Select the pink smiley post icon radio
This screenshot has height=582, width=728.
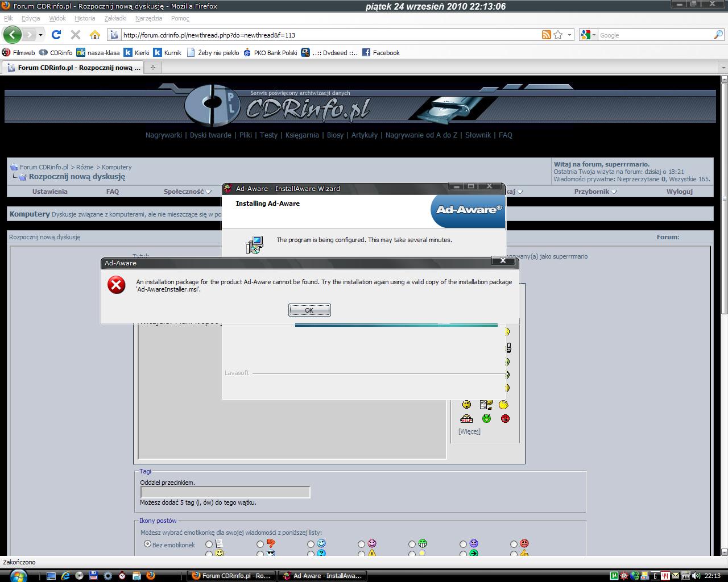click(361, 544)
